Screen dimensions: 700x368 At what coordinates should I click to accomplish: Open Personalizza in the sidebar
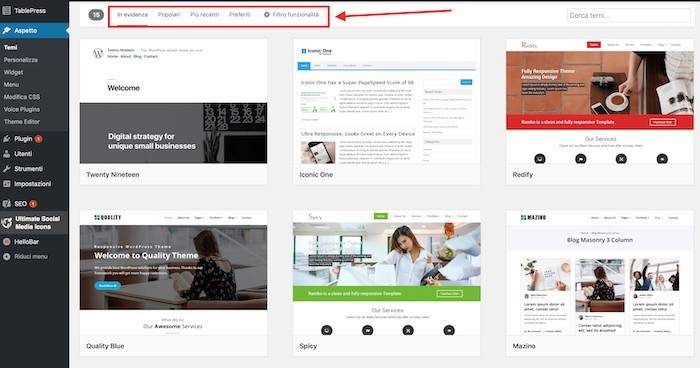pos(21,60)
